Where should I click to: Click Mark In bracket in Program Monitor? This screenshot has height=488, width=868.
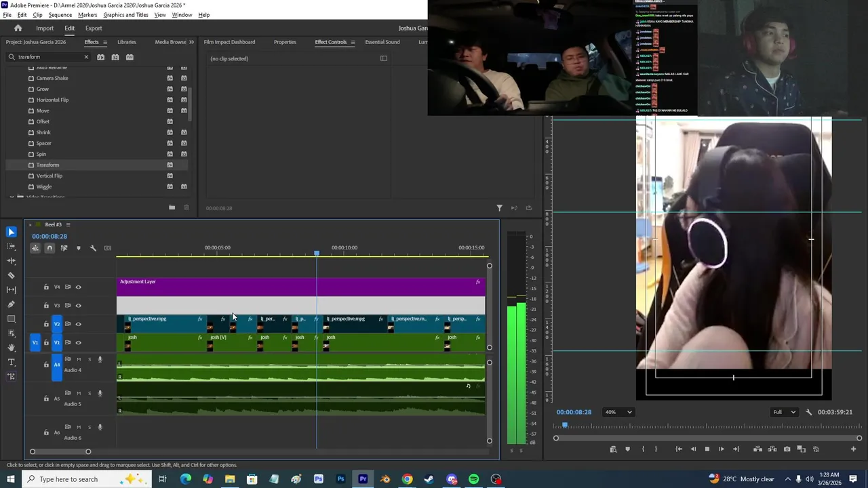click(643, 449)
